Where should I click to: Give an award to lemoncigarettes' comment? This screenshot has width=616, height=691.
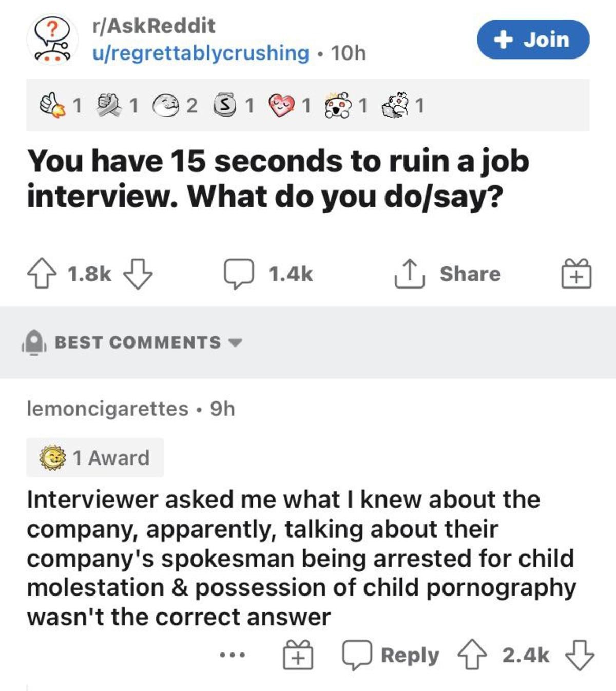tap(298, 655)
